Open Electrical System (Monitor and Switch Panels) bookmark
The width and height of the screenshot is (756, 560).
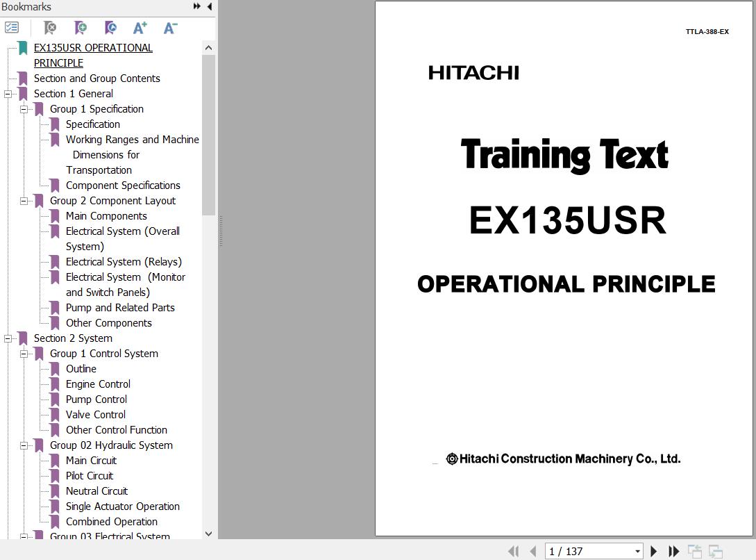(126, 285)
